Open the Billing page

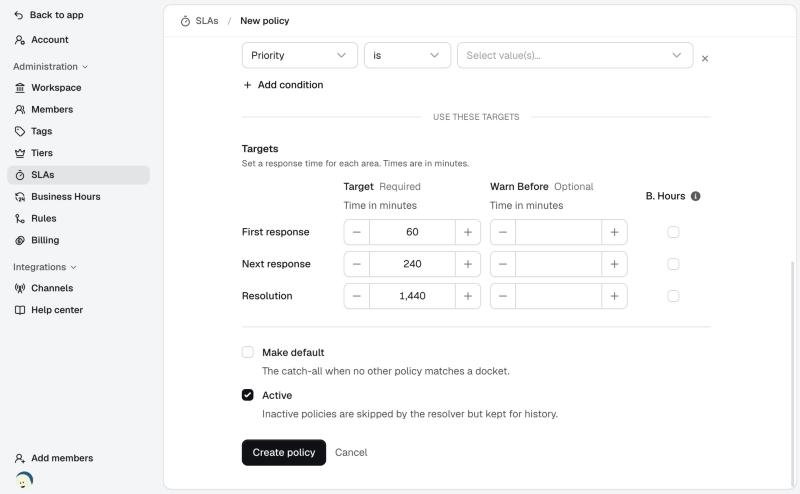[79, 240]
